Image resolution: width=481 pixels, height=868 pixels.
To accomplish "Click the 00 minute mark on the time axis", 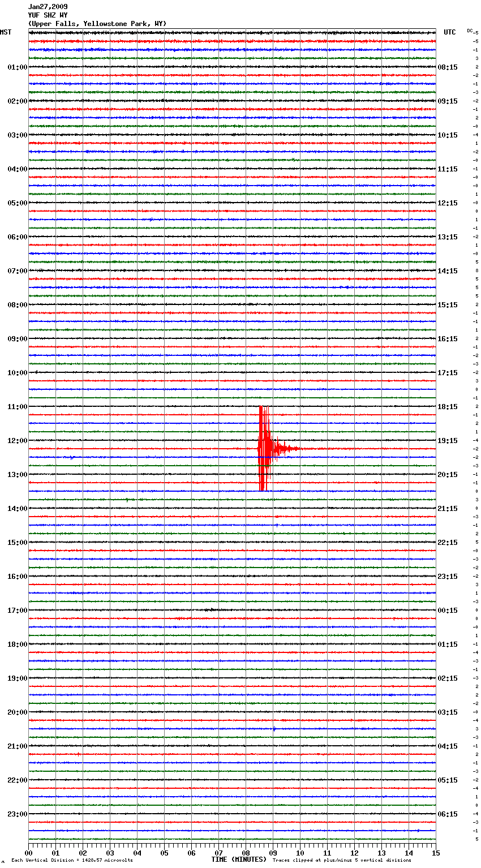I will coord(28,853).
